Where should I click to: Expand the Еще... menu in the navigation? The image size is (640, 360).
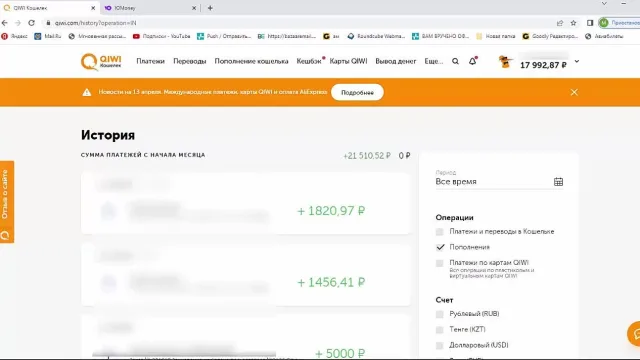click(433, 61)
